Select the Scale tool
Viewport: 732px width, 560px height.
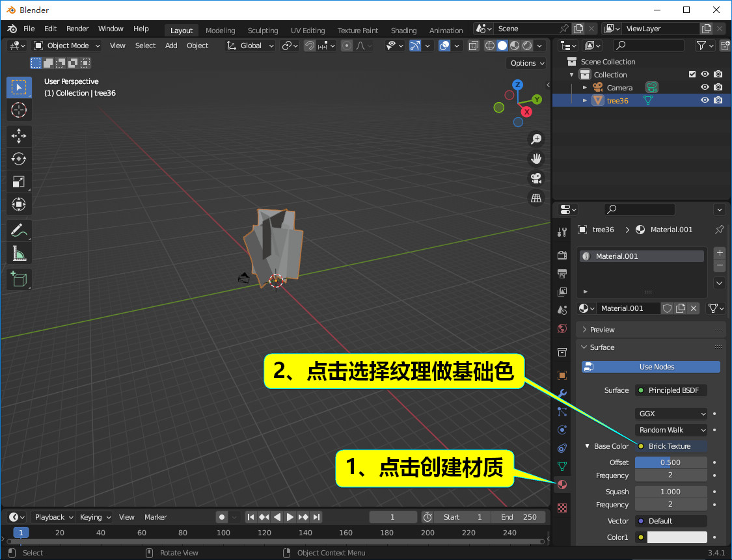pyautogui.click(x=19, y=182)
